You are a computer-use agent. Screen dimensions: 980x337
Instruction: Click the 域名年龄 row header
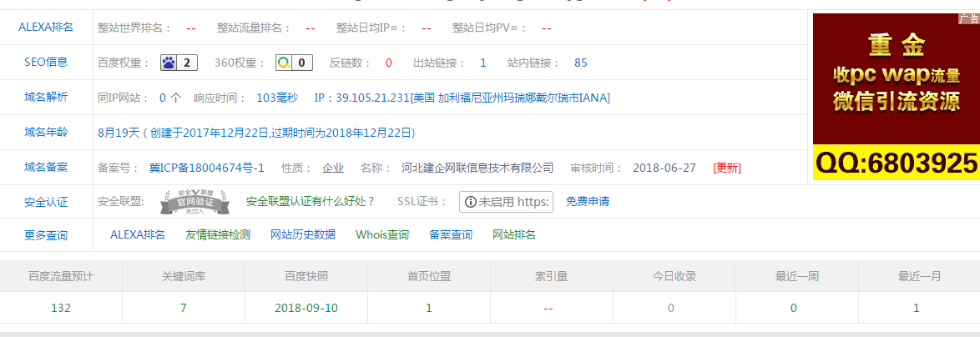tap(46, 132)
